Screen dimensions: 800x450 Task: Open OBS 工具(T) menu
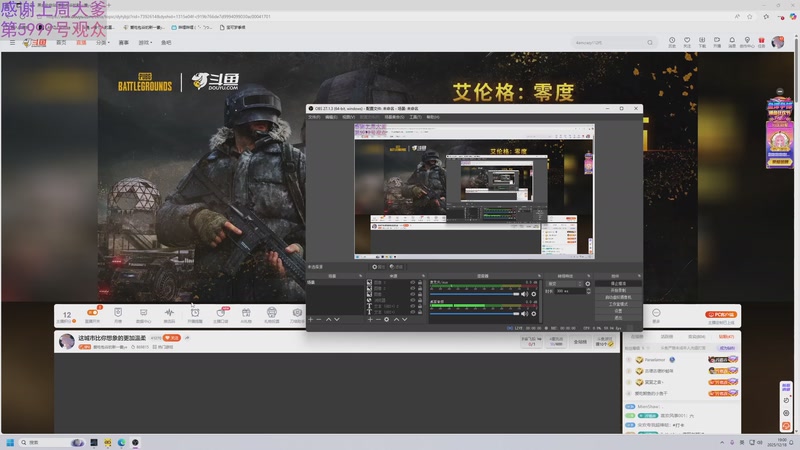(415, 117)
